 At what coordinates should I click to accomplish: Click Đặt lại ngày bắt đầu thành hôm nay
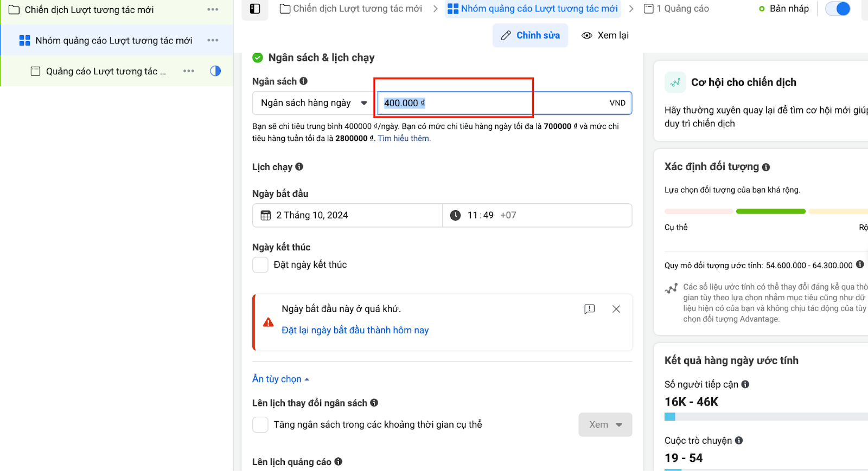(x=355, y=330)
